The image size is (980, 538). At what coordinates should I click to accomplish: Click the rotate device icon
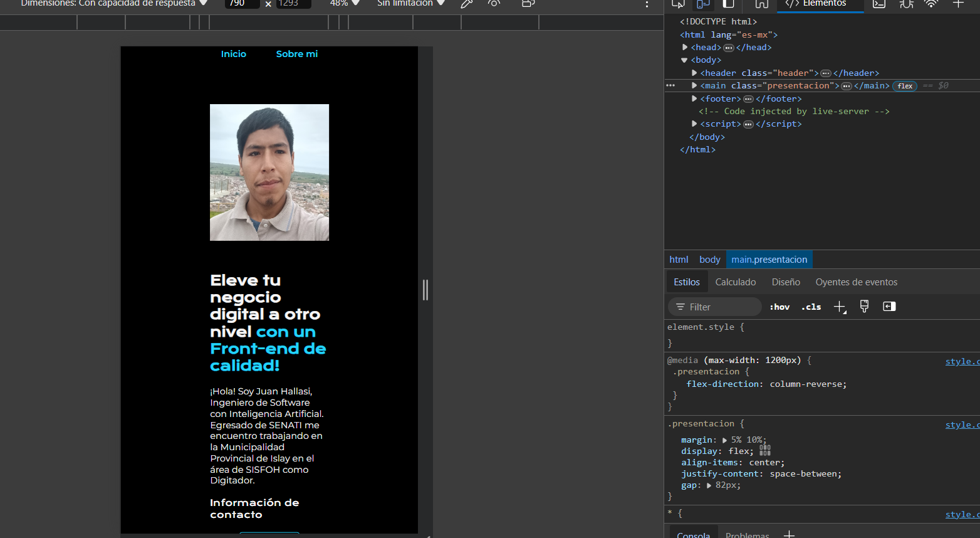point(528,3)
